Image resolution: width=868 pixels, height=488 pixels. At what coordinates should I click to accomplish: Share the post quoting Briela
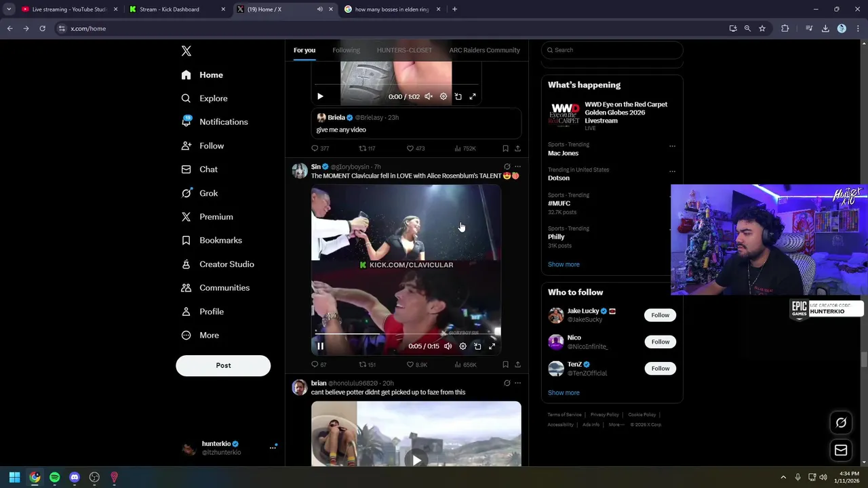(x=517, y=148)
